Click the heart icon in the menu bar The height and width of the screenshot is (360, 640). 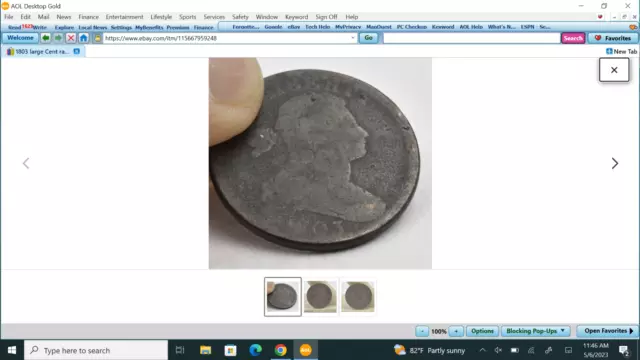click(x=600, y=17)
